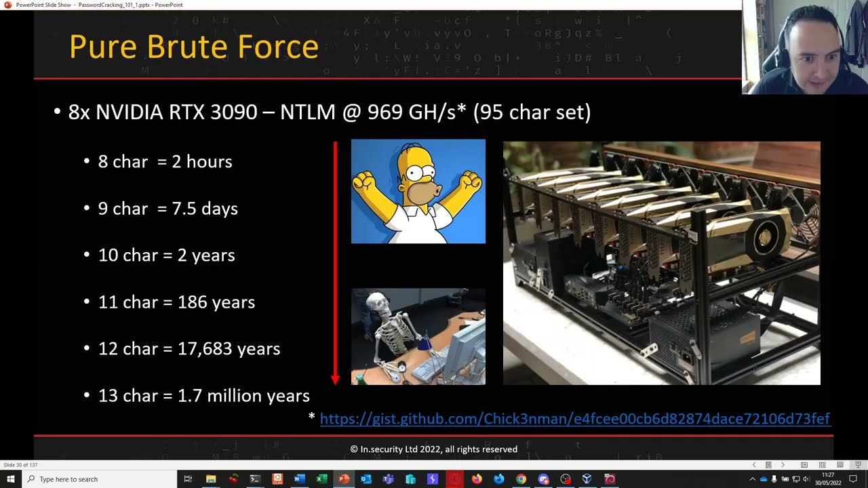Click the GPU mining rig photo
This screenshot has width=868, height=488.
662,263
